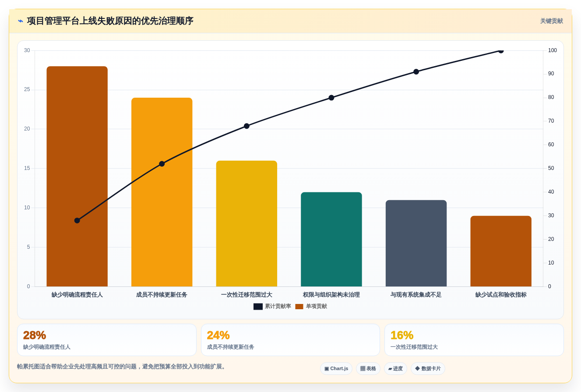Click the 数据卡片 tag chip
Screen dimensions: 581x392
click(428, 369)
